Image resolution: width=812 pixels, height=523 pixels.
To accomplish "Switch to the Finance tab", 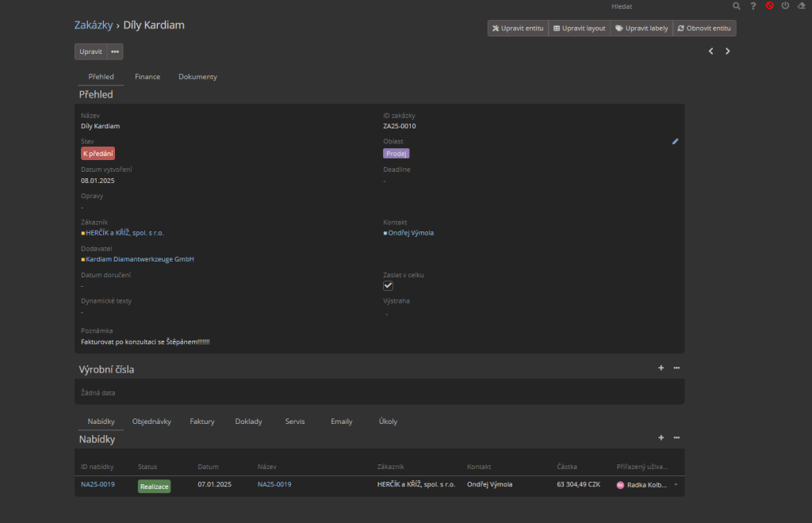I will pyautogui.click(x=147, y=77).
